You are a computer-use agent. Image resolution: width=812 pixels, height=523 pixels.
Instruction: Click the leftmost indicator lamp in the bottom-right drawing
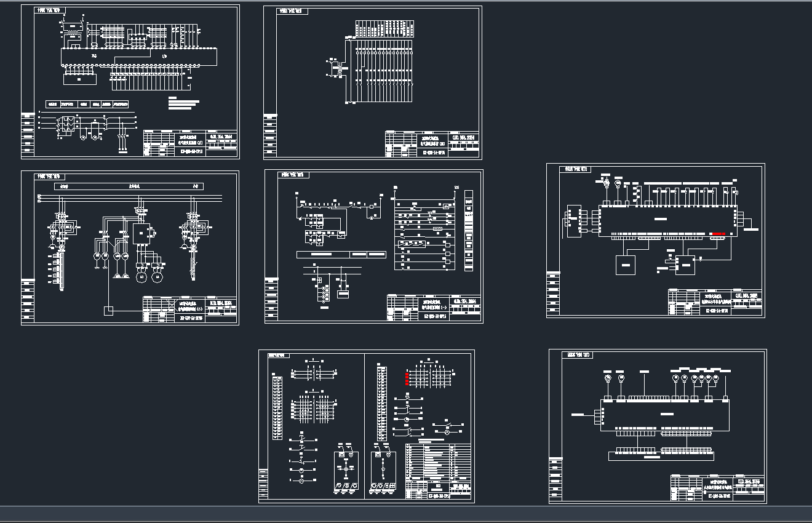point(607,378)
